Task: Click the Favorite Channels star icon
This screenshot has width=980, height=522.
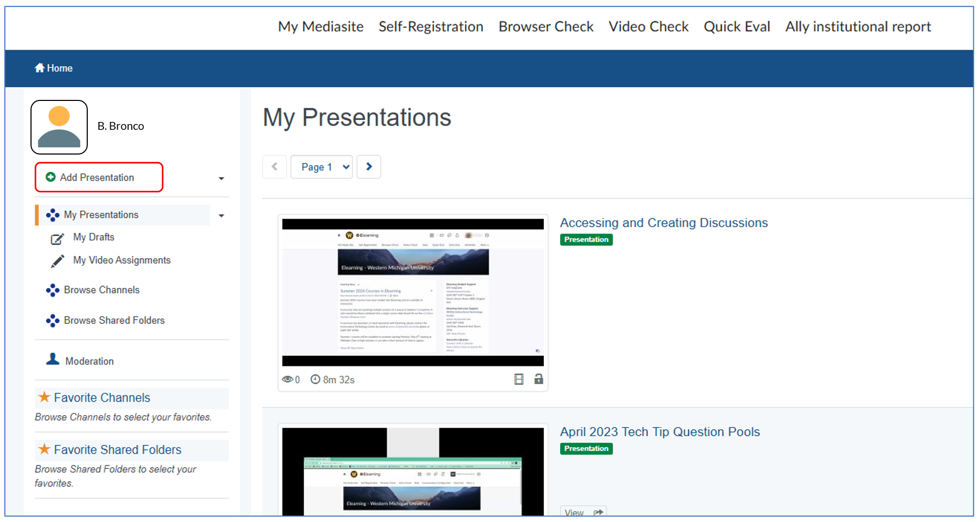Action: 44,397
